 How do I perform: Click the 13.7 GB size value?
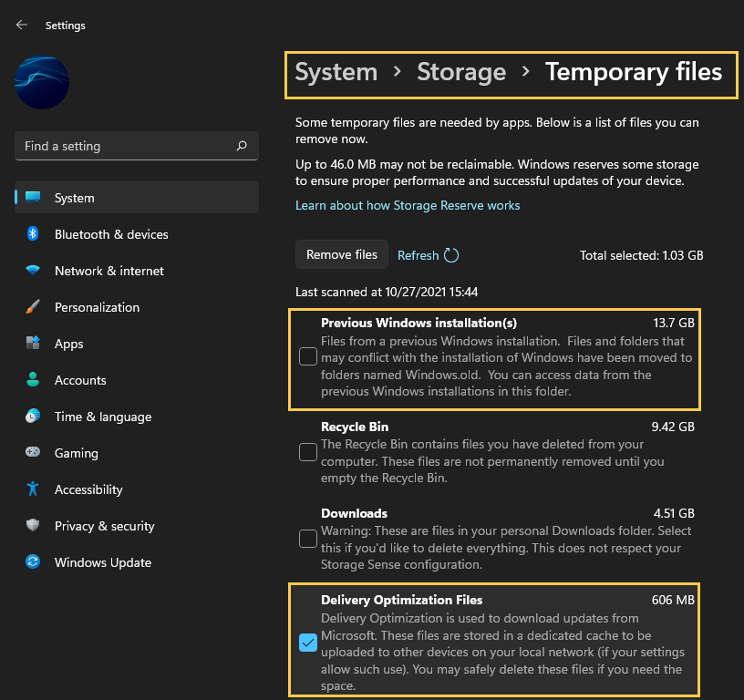(x=674, y=323)
